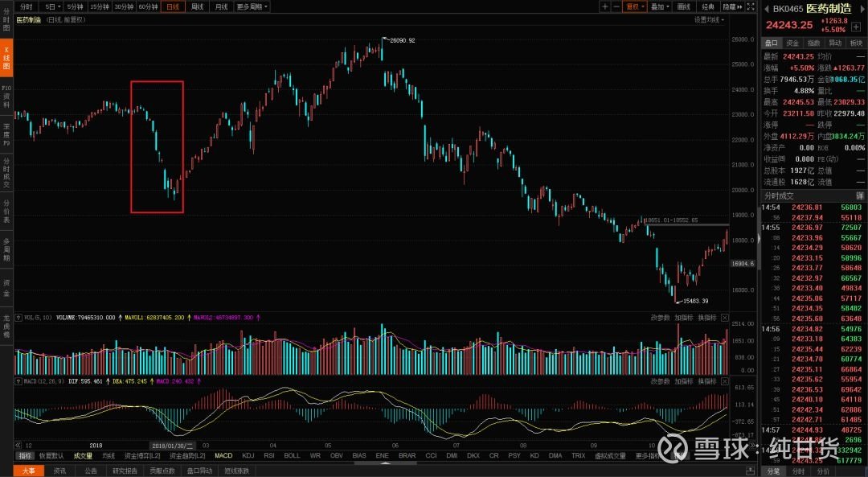Switch to 分时 intraday view
The image size is (868, 477).
26,6
